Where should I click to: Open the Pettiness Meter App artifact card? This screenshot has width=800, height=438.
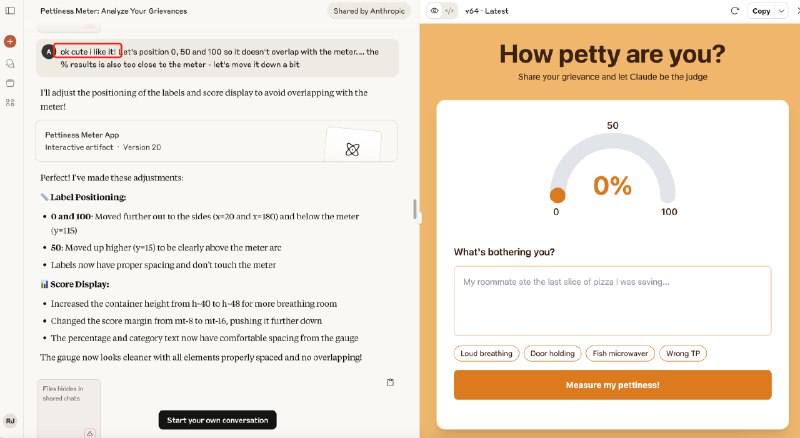coord(216,141)
